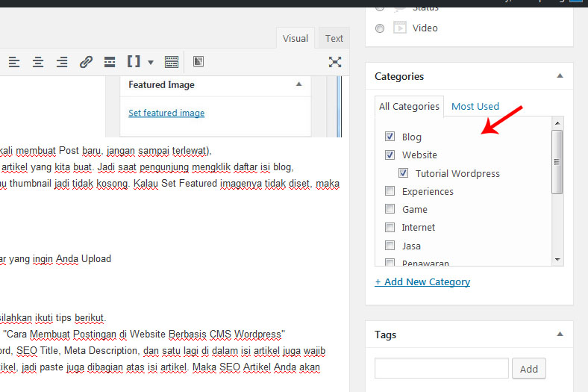The height and width of the screenshot is (392, 588).
Task: Check the Experiences category
Action: click(390, 191)
